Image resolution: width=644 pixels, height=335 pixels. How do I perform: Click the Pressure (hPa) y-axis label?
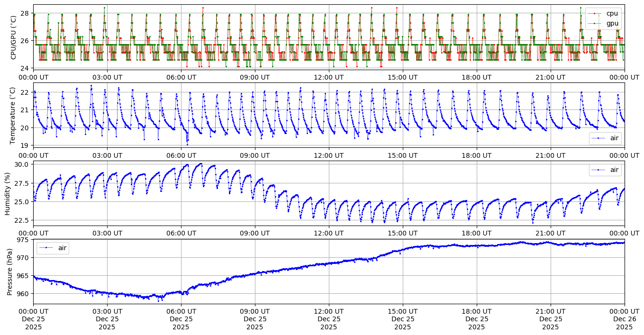coord(9,272)
